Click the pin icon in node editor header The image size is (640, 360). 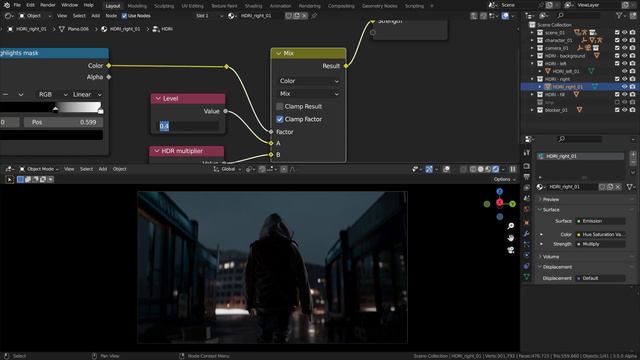314,16
